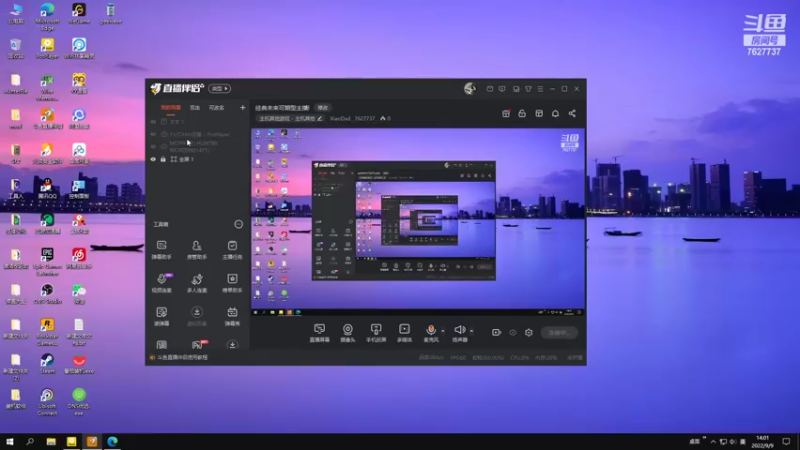The image size is (800, 450).
Task: Select the 全屏 1 source row
Action: pyautogui.click(x=197, y=159)
